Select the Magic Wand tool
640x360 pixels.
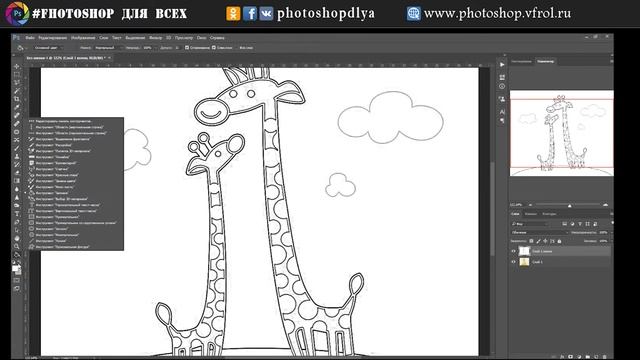[17, 91]
